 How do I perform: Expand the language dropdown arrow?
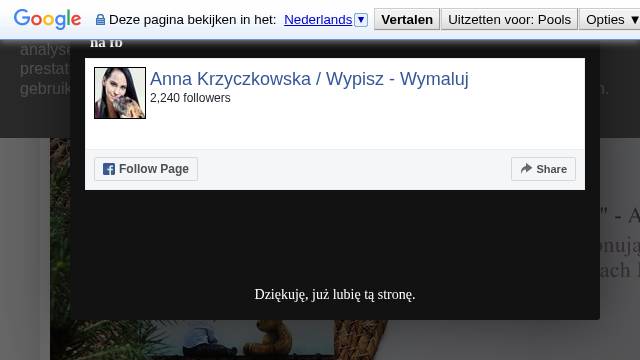(361, 20)
